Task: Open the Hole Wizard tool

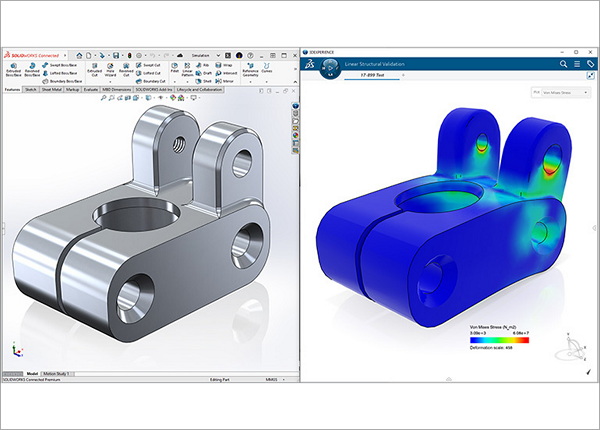Action: pyautogui.click(x=110, y=70)
